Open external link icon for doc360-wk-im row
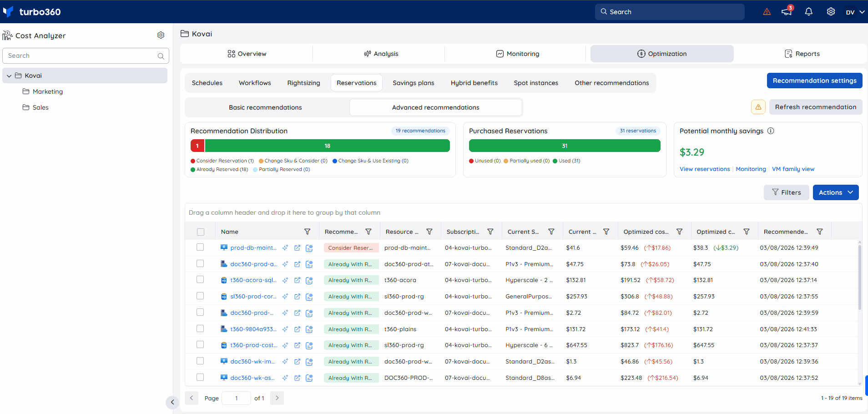The height and width of the screenshot is (414, 868). tap(297, 362)
